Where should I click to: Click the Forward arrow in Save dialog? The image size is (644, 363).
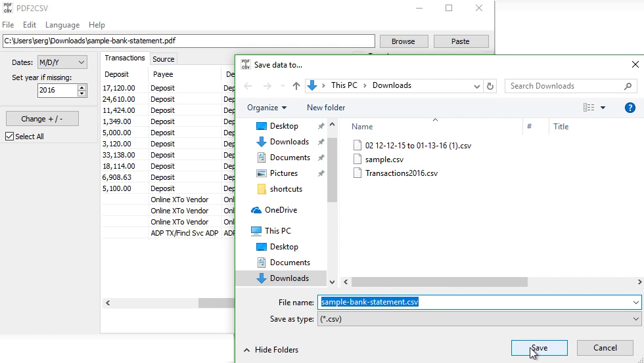coord(267,86)
